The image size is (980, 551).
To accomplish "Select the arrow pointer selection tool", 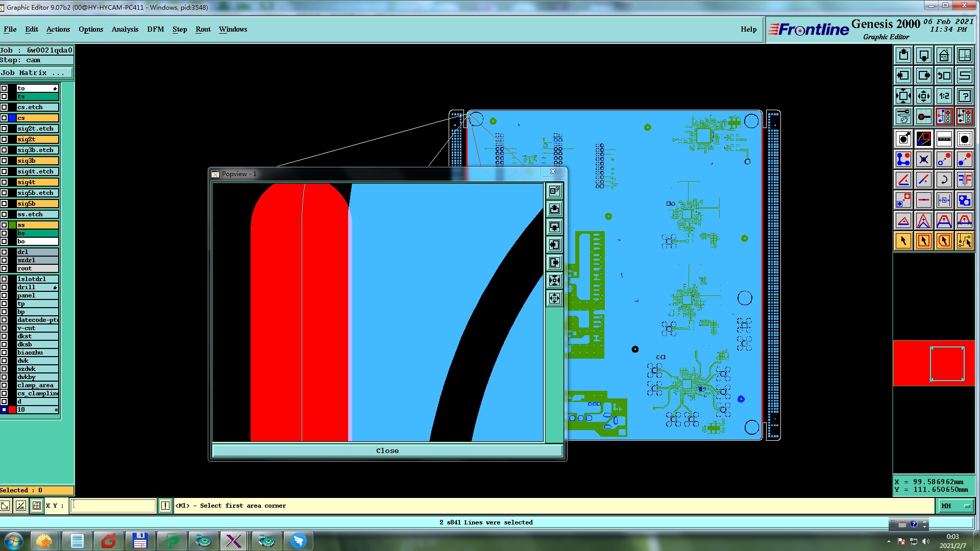I will coord(903,241).
